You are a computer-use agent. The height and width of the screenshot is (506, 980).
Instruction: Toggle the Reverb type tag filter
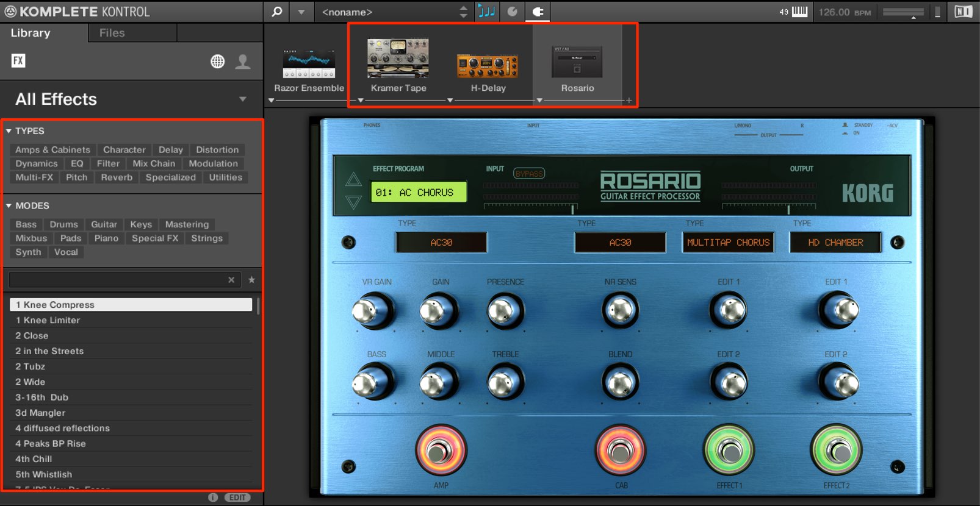click(x=117, y=177)
